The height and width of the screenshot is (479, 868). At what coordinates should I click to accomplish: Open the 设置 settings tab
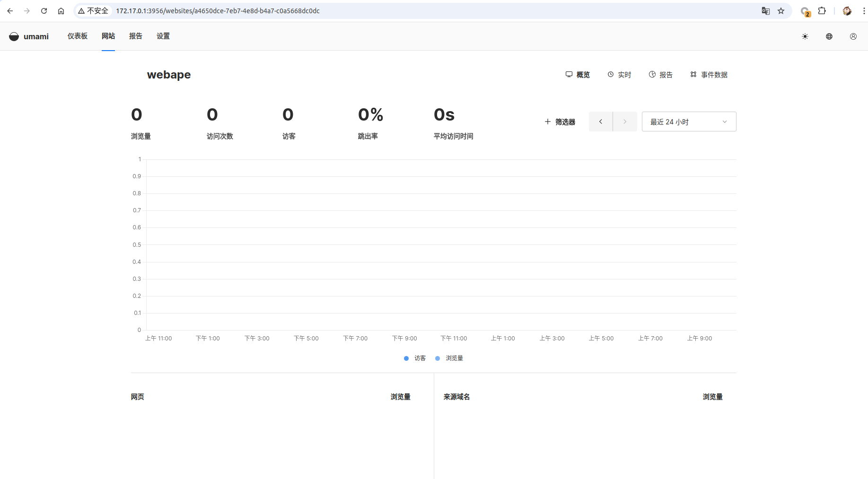point(163,36)
